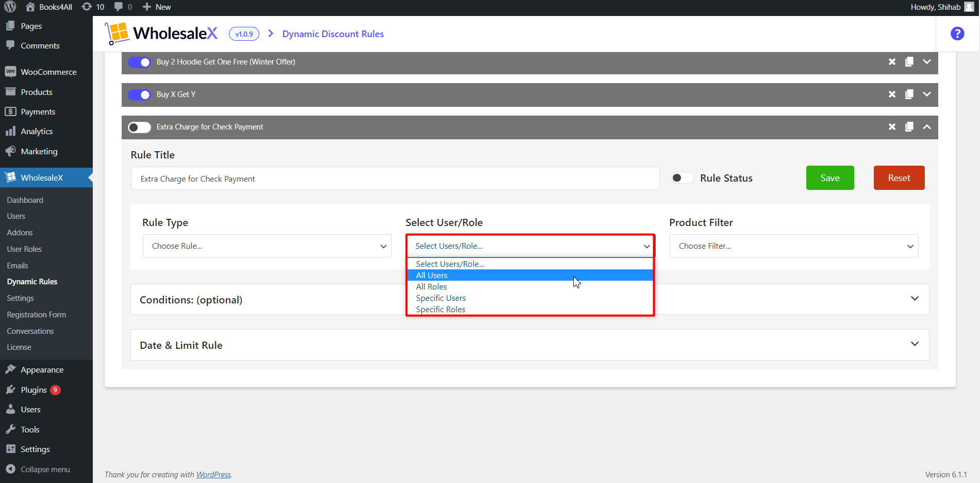Image resolution: width=980 pixels, height=483 pixels.
Task: Click the Rule Title input field
Action: [x=395, y=179]
